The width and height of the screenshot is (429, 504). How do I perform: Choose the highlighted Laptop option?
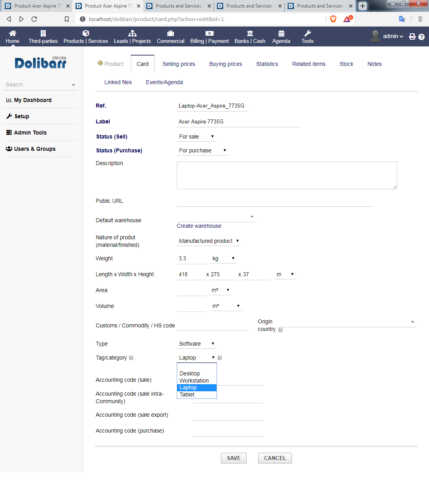click(197, 387)
